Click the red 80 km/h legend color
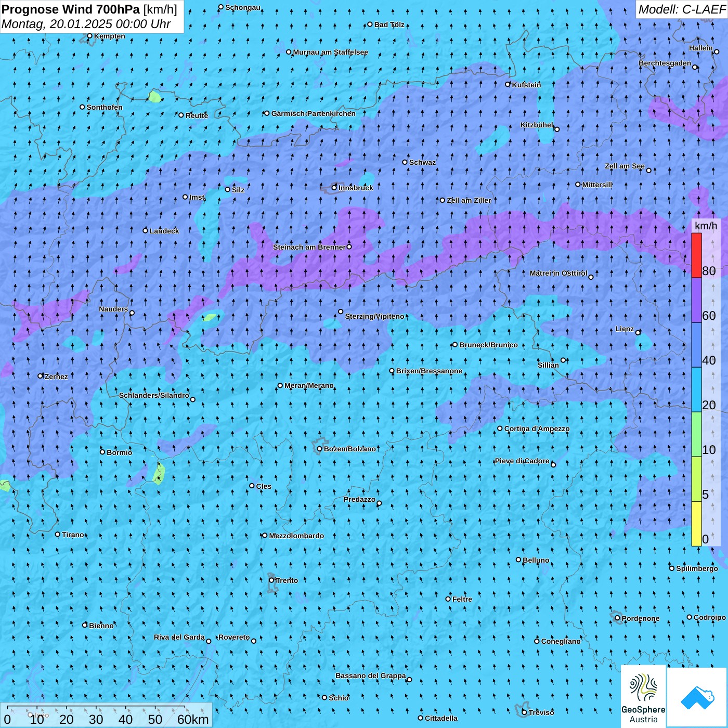Image resolution: width=728 pixels, height=728 pixels. click(696, 255)
